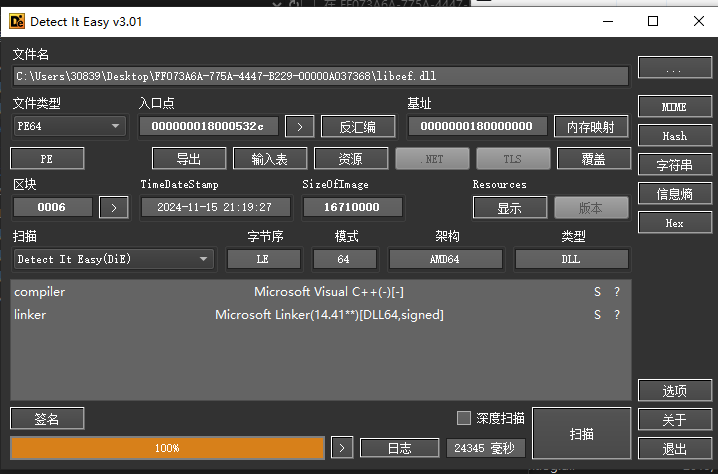Select the Microsoft Visual C++(-)[-] result
718x474 pixels.
(329, 292)
